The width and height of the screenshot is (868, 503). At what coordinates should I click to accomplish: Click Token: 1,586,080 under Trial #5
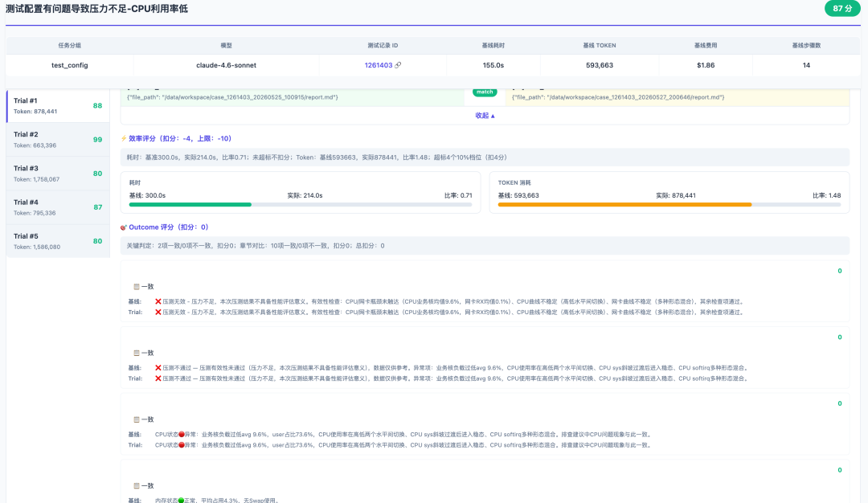(36, 247)
